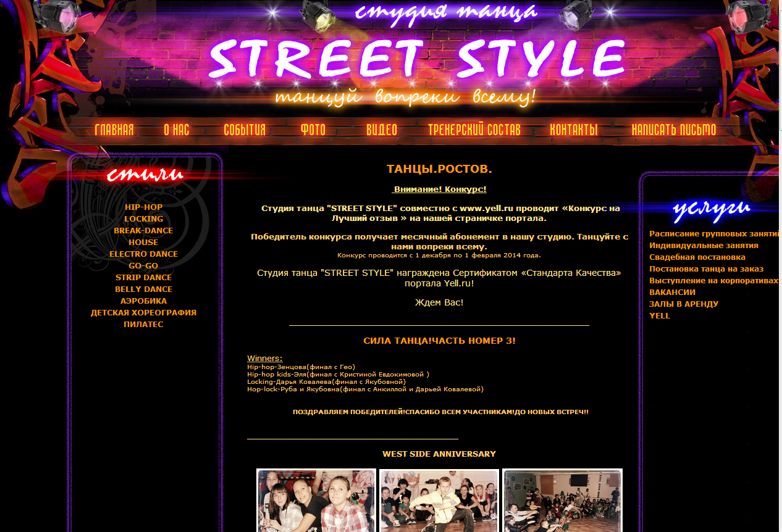This screenshot has height=532, width=782.
Task: Click НАПИСАТЬ ПИСЬМО in the menu
Action: (674, 130)
